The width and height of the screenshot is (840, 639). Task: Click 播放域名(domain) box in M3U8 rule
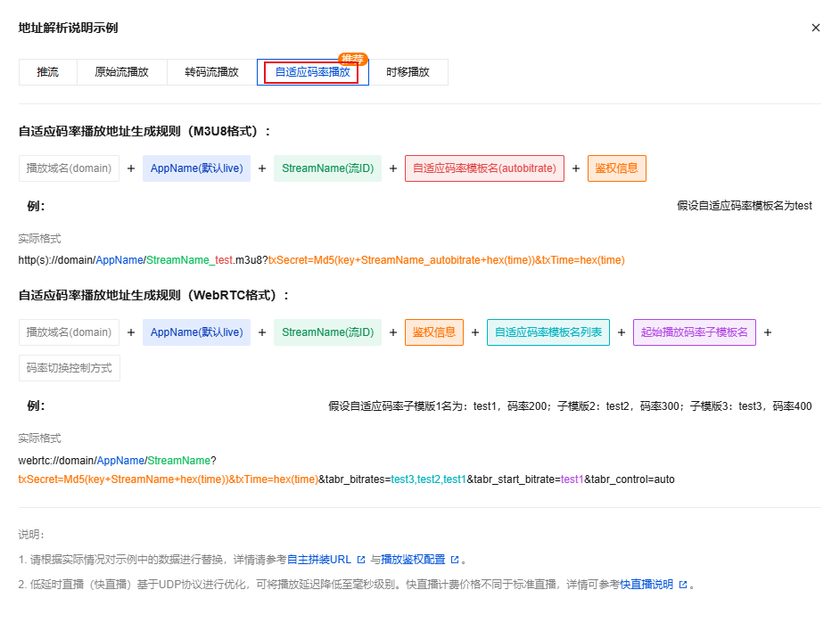coord(69,168)
